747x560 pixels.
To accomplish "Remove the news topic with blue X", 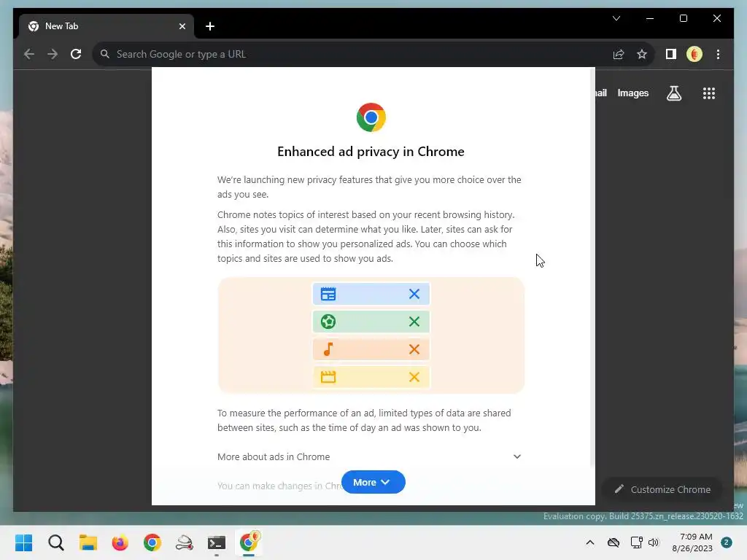I will pyautogui.click(x=414, y=294).
